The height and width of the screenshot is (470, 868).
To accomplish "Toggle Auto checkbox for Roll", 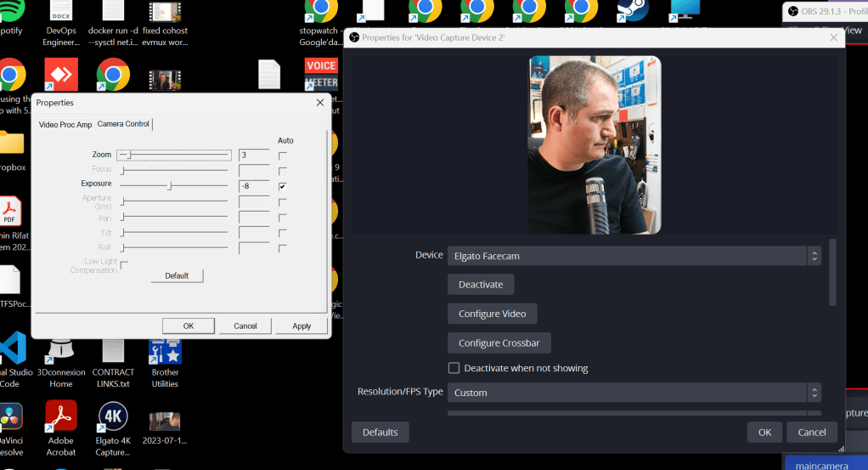I will point(282,248).
